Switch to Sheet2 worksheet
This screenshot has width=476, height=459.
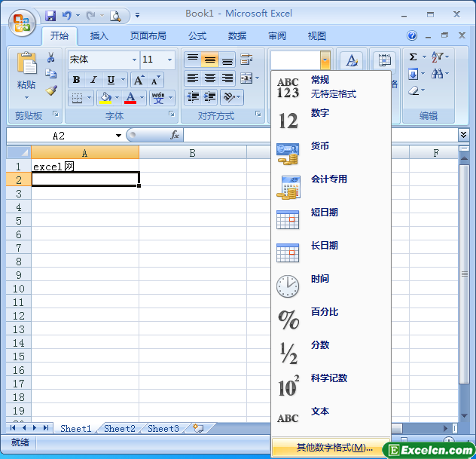pos(119,429)
